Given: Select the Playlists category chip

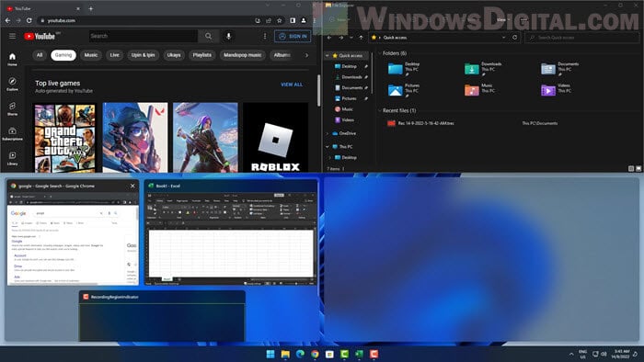Looking at the screenshot, I should (x=202, y=55).
